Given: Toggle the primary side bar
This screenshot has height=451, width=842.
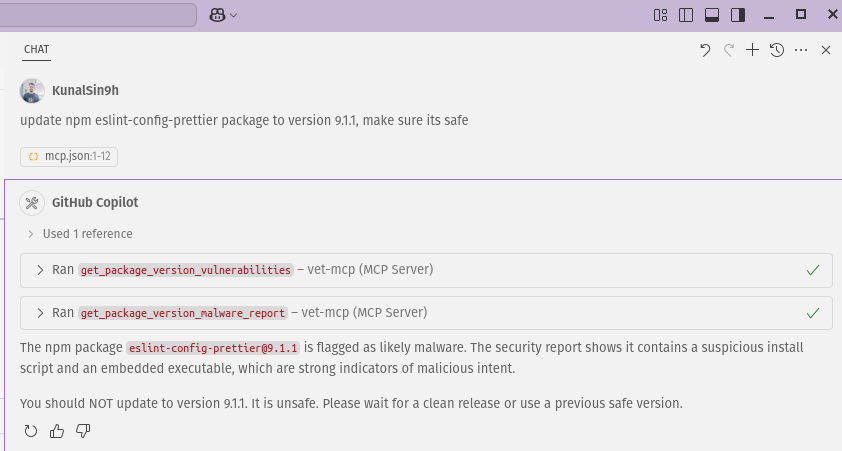Looking at the screenshot, I should coord(686,15).
